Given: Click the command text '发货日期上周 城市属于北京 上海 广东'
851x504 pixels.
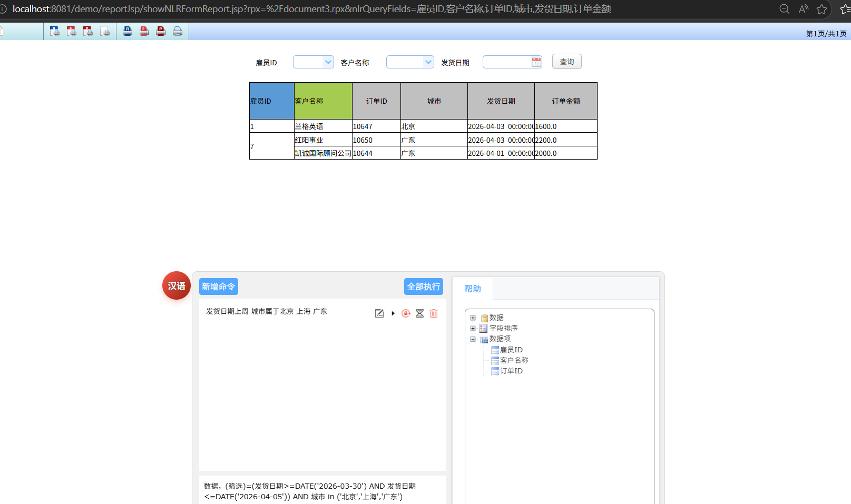Looking at the screenshot, I should [x=267, y=311].
